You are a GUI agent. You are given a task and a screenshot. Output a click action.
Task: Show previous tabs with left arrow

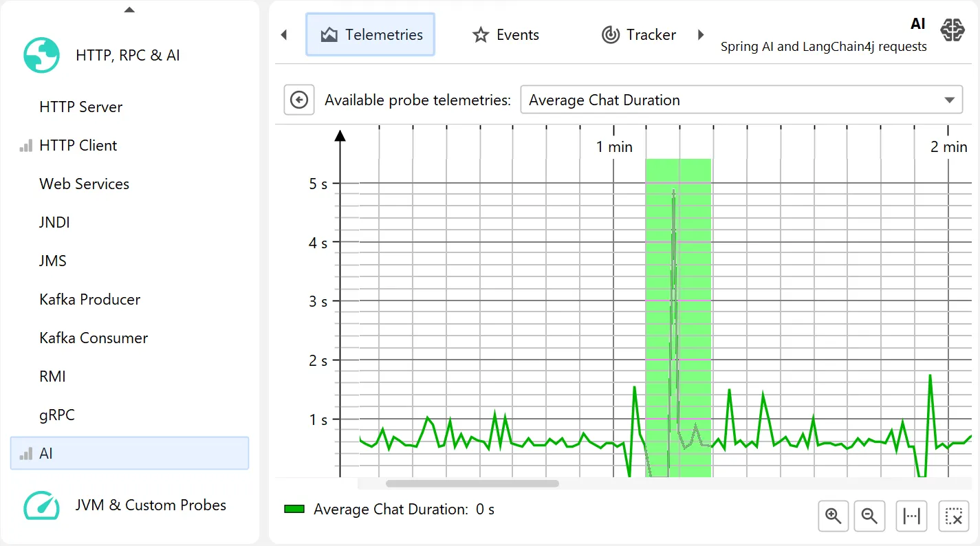click(x=284, y=34)
